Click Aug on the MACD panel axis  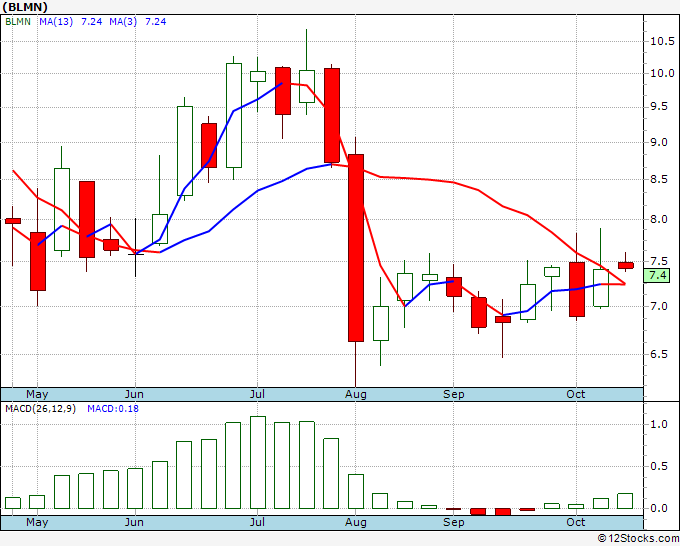pos(356,522)
